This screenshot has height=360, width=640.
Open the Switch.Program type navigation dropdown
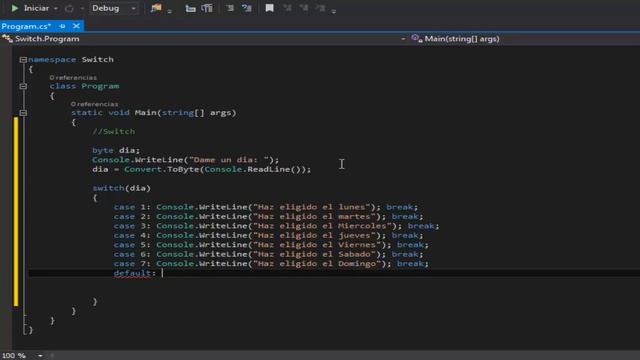tap(403, 39)
